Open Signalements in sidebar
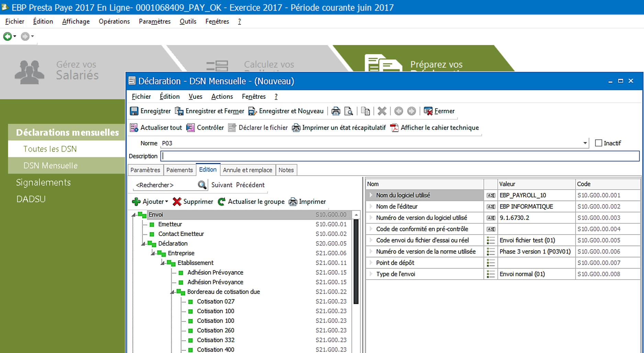 pos(43,182)
